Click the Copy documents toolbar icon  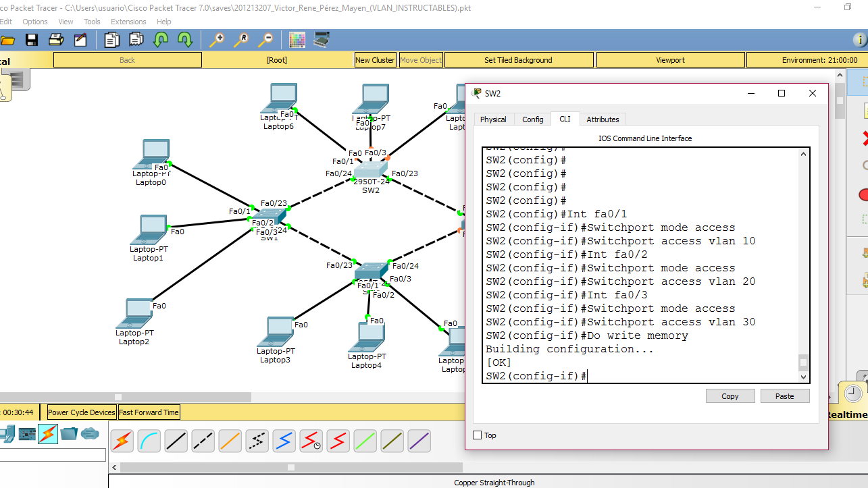(112, 40)
